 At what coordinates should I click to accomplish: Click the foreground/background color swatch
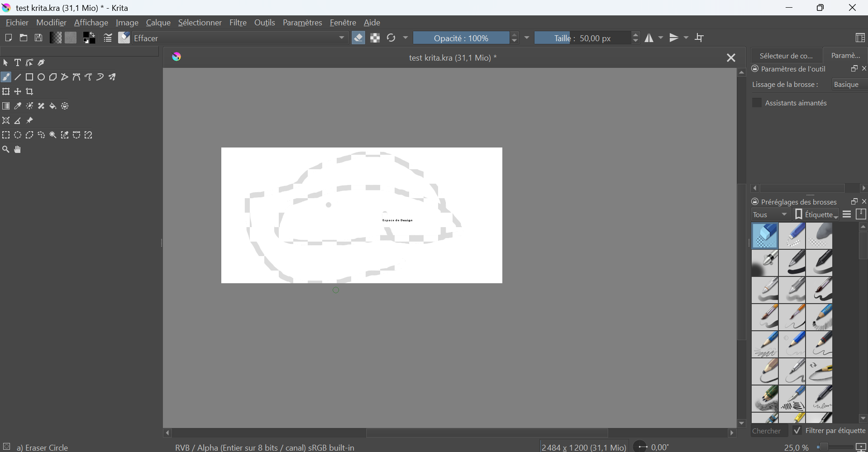[90, 38]
